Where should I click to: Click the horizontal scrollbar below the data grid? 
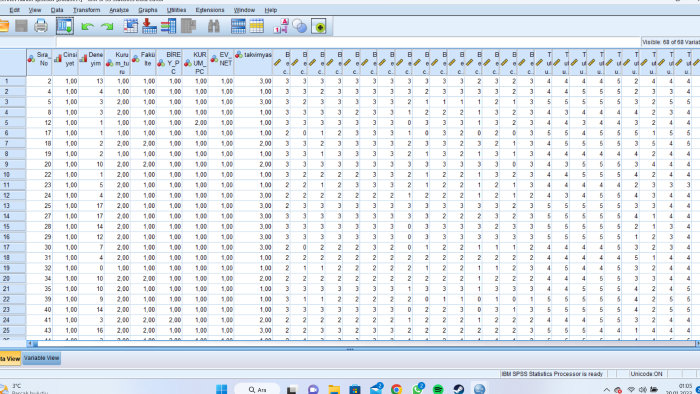pyautogui.click(x=362, y=344)
